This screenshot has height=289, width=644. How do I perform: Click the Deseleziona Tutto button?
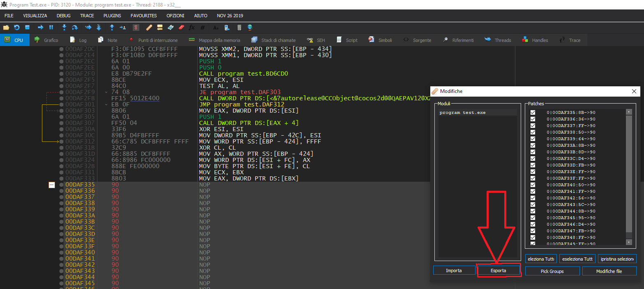point(577,259)
